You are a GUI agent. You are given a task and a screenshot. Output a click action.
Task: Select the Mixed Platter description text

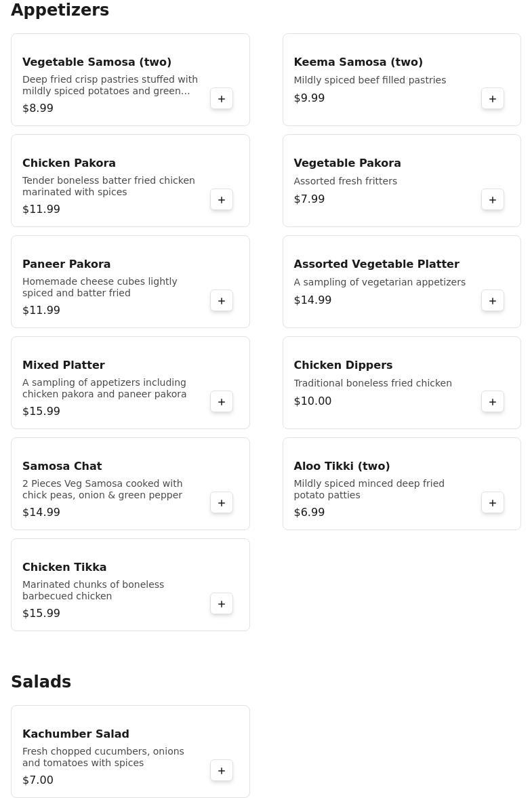coord(104,388)
